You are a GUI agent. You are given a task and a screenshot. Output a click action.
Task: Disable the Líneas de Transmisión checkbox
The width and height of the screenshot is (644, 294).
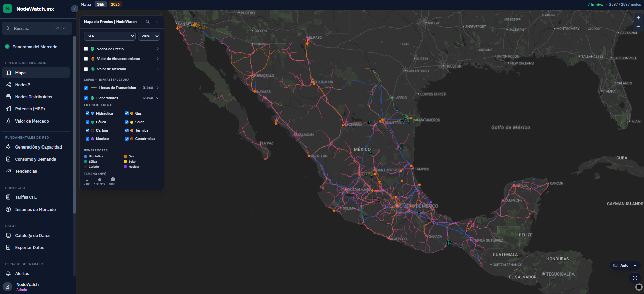point(86,88)
